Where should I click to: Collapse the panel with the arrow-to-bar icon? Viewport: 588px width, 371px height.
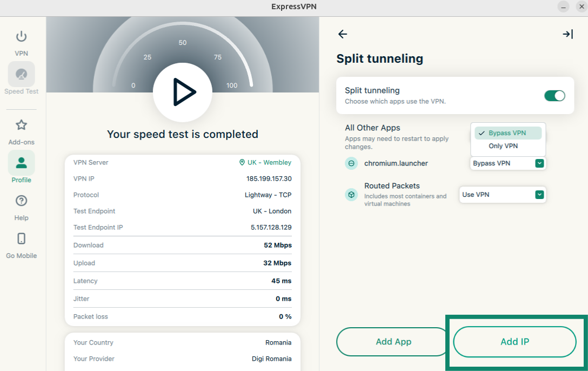[x=567, y=34]
